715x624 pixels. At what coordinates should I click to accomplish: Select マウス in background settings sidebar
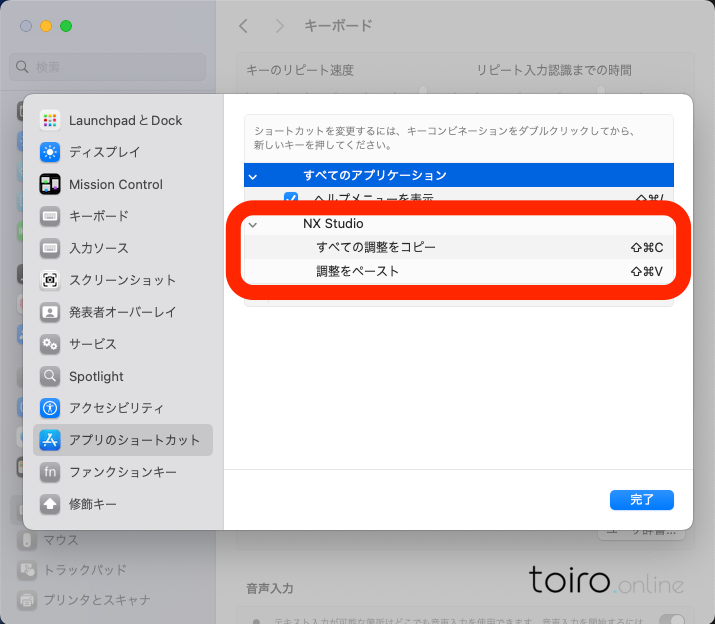[x=61, y=540]
